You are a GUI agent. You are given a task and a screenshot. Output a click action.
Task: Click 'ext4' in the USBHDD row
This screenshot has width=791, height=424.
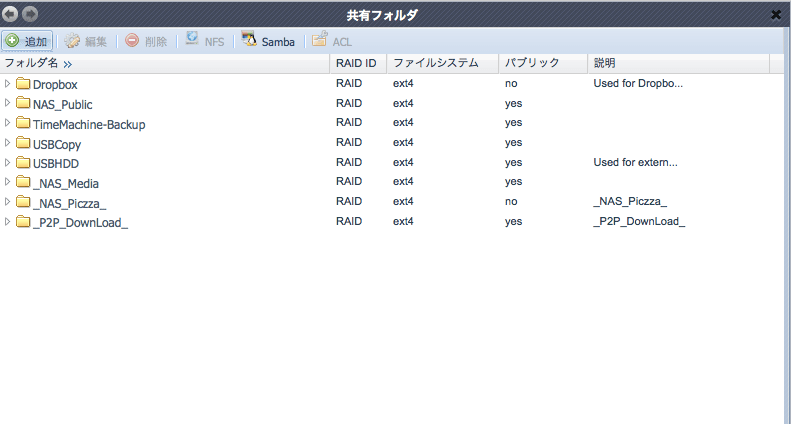point(403,163)
